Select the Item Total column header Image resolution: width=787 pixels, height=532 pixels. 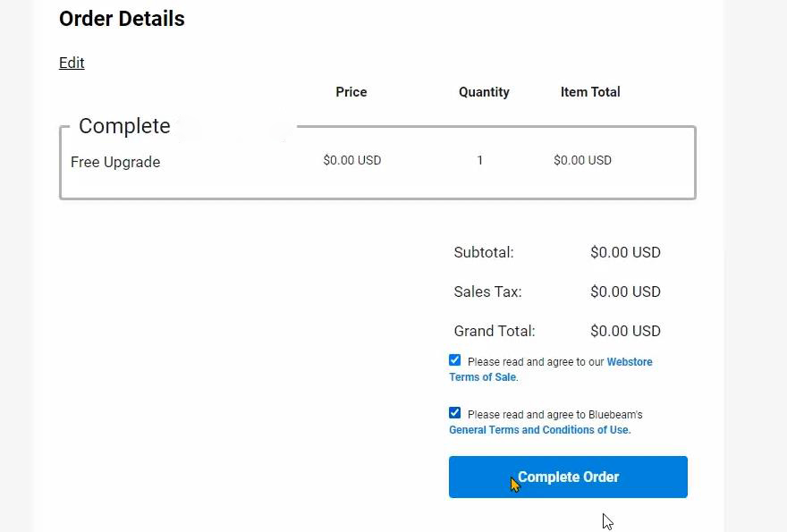(590, 92)
